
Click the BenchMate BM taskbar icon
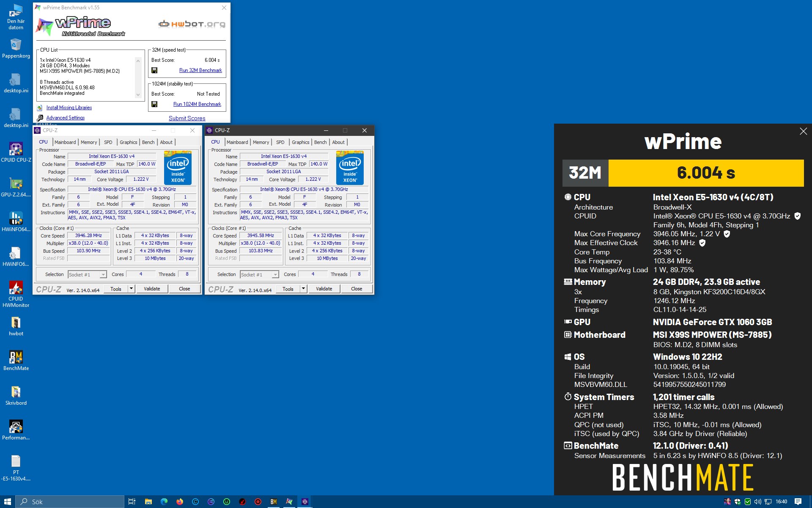[274, 502]
